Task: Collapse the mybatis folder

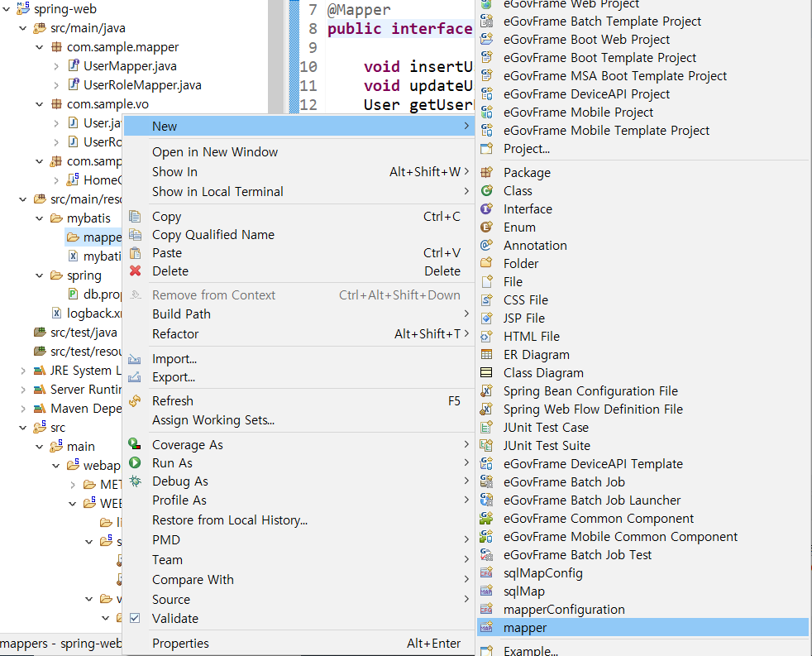Action: (40, 218)
